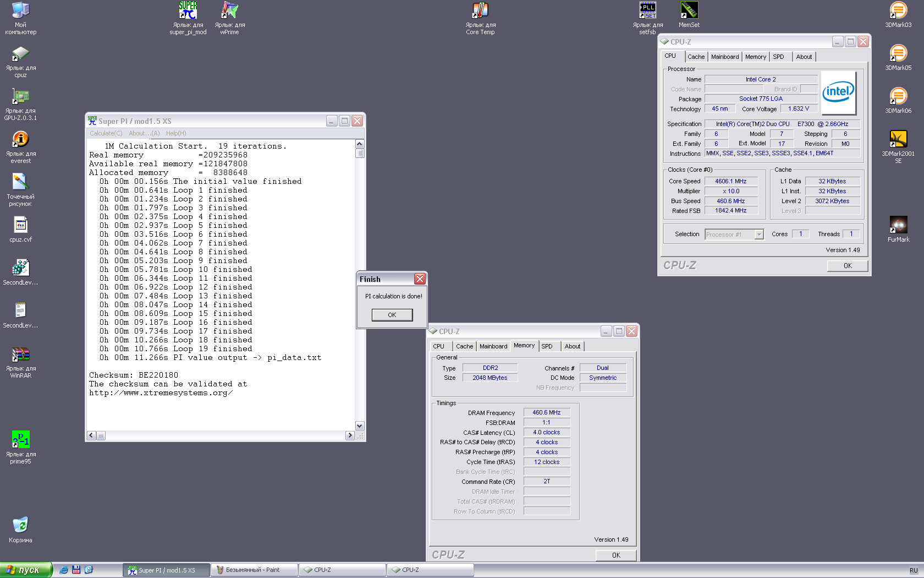The image size is (924, 578).
Task: Click Super PI horizontal scrollbar right arrow
Action: click(x=350, y=435)
